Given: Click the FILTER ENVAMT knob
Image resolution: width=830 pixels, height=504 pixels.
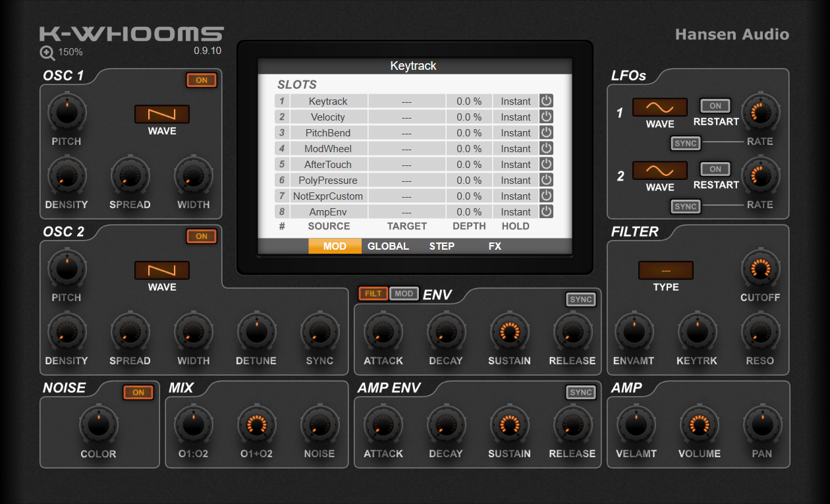Looking at the screenshot, I should (x=634, y=332).
